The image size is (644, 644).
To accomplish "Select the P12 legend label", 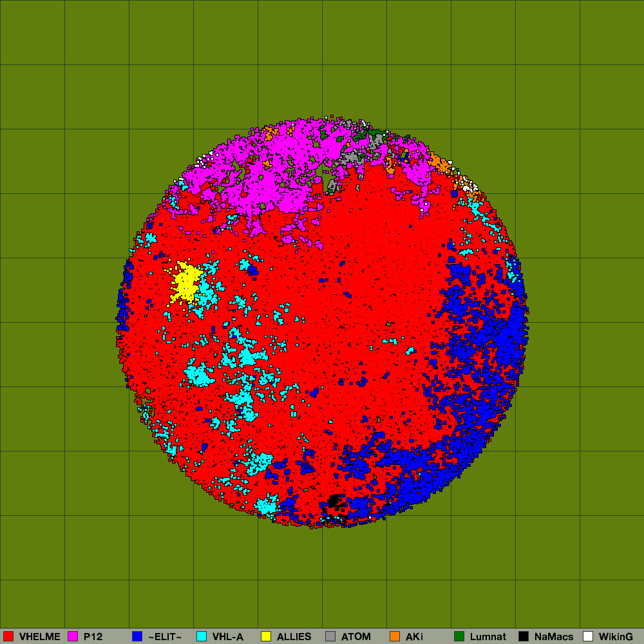I will [x=93, y=637].
